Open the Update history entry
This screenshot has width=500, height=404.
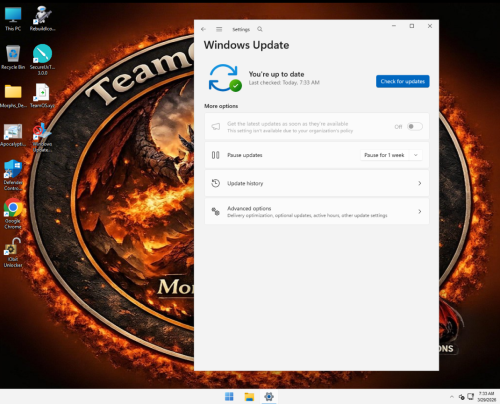(317, 183)
